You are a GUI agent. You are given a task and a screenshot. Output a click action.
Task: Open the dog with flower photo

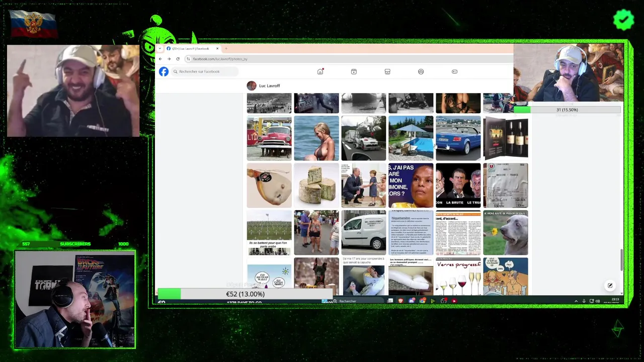(506, 233)
